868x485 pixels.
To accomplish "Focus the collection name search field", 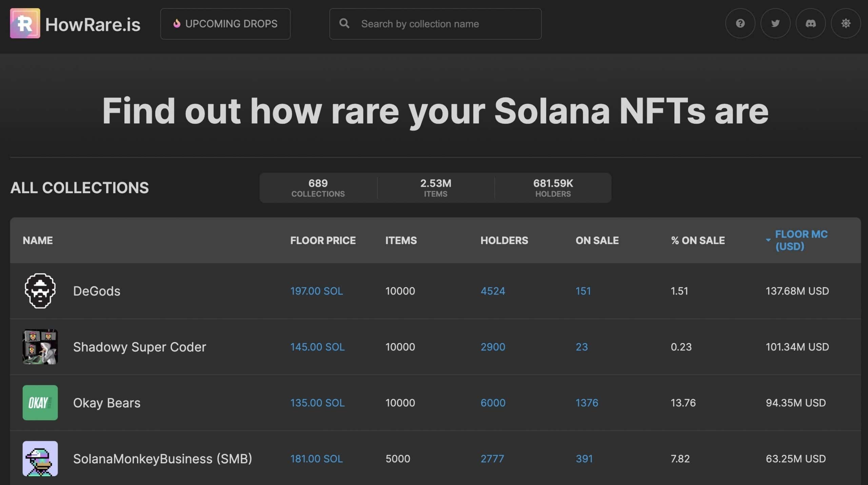I will [435, 24].
